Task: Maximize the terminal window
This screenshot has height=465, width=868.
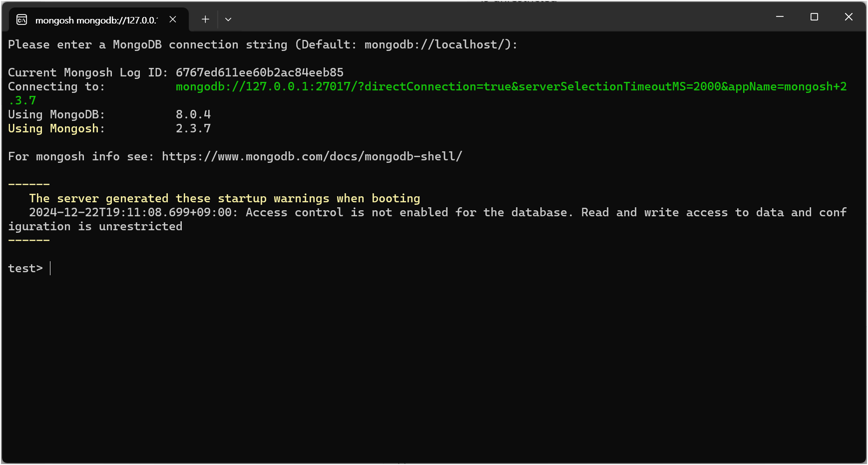Action: pos(814,16)
